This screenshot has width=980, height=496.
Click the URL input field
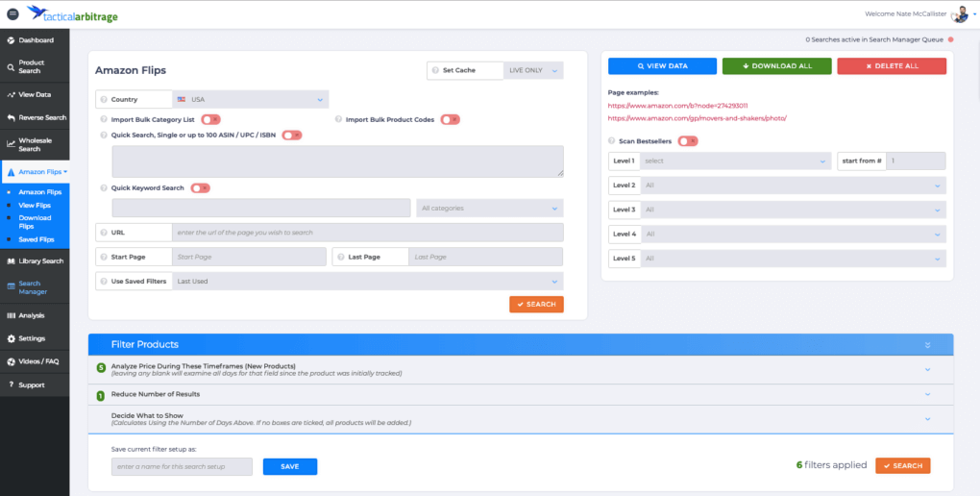point(366,233)
